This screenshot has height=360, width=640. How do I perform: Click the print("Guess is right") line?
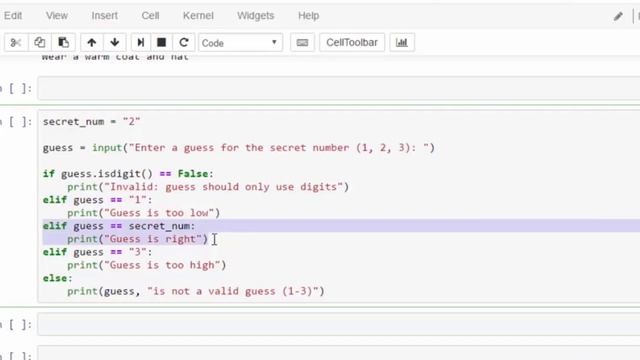[138, 239]
